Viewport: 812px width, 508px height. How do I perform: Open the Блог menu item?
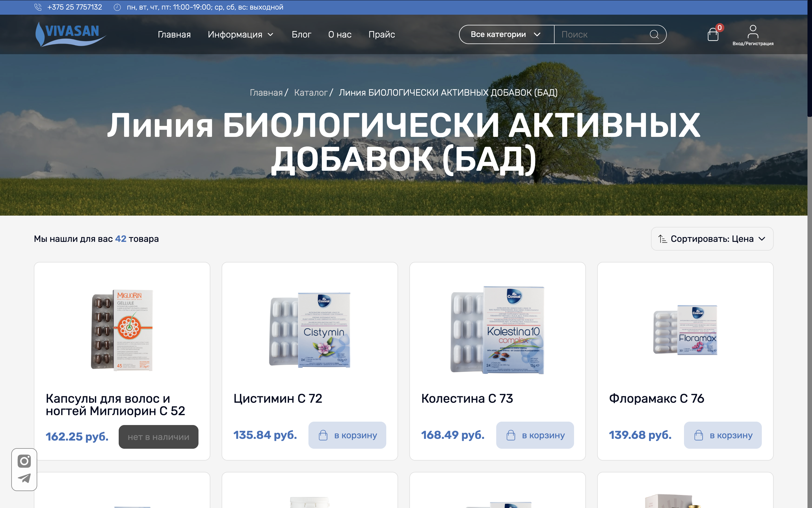tap(301, 34)
